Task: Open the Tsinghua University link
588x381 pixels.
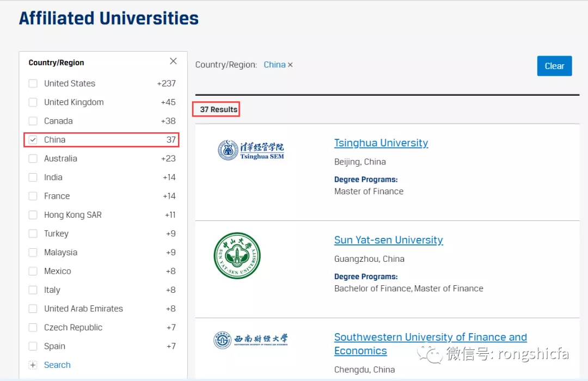Action: tap(381, 143)
